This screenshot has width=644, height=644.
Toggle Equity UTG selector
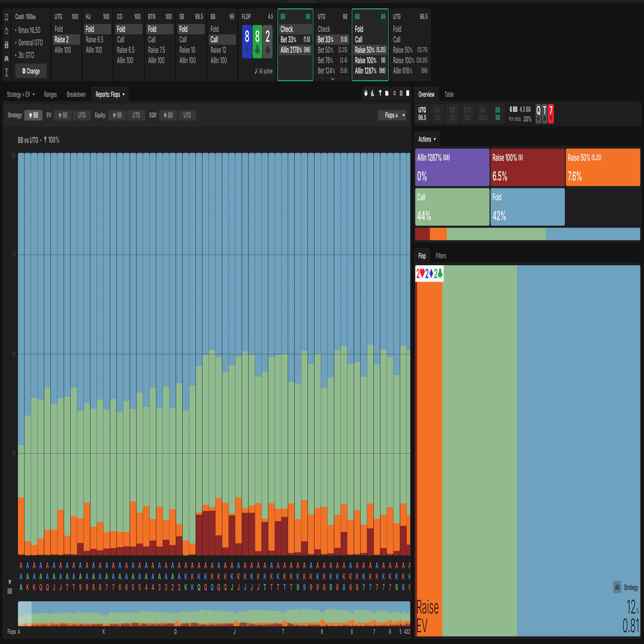[136, 115]
